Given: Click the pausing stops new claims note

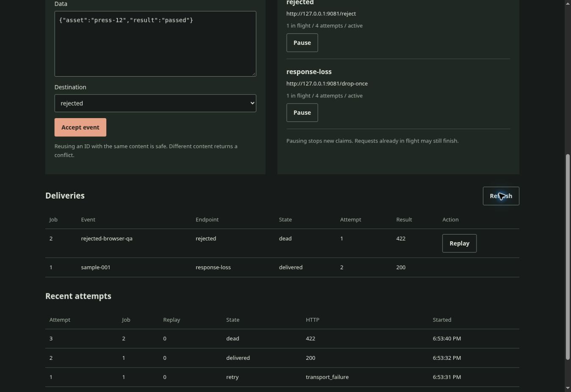Looking at the screenshot, I should (x=372, y=141).
